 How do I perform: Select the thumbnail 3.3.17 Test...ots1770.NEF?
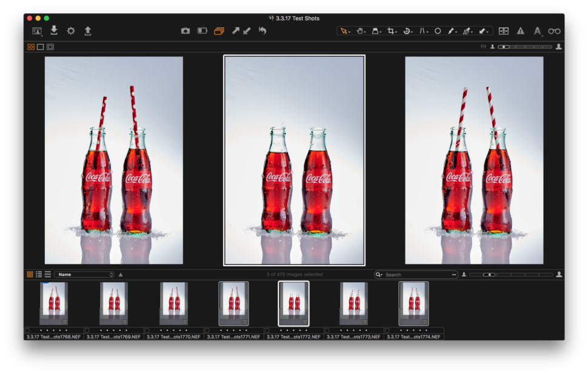click(x=174, y=303)
